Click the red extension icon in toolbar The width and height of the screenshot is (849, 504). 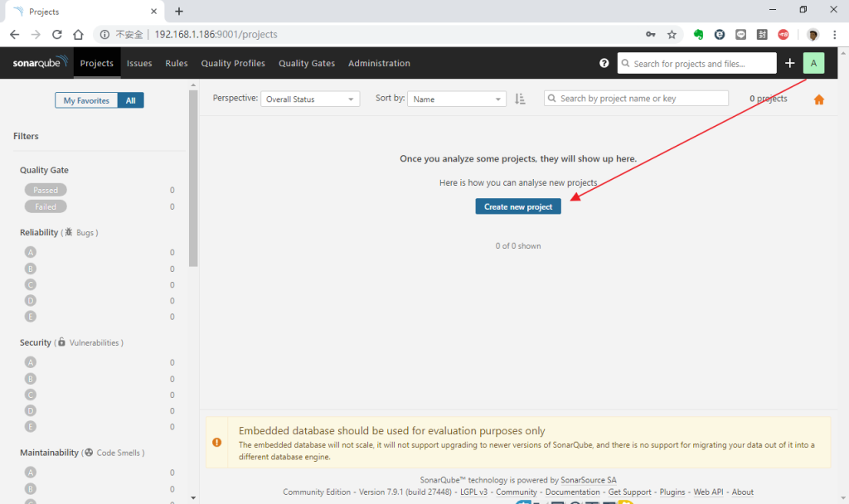(784, 35)
